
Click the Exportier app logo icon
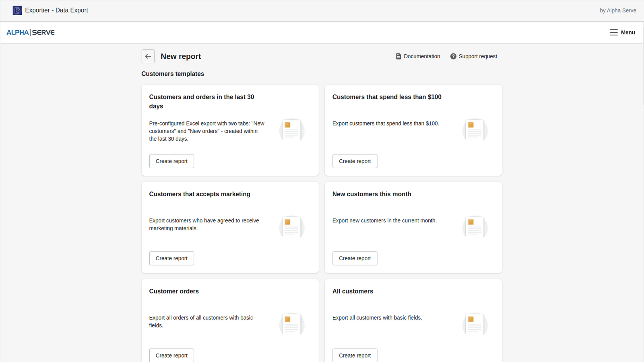[x=17, y=10]
